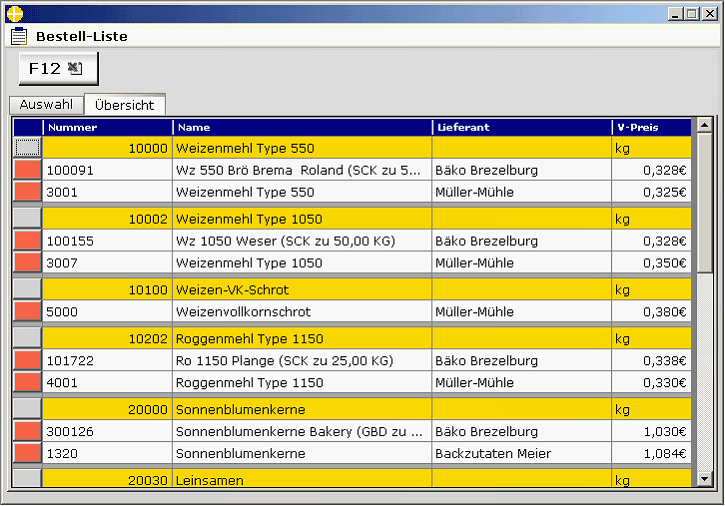
Task: Toggle red marker for row 4001
Action: click(x=28, y=382)
